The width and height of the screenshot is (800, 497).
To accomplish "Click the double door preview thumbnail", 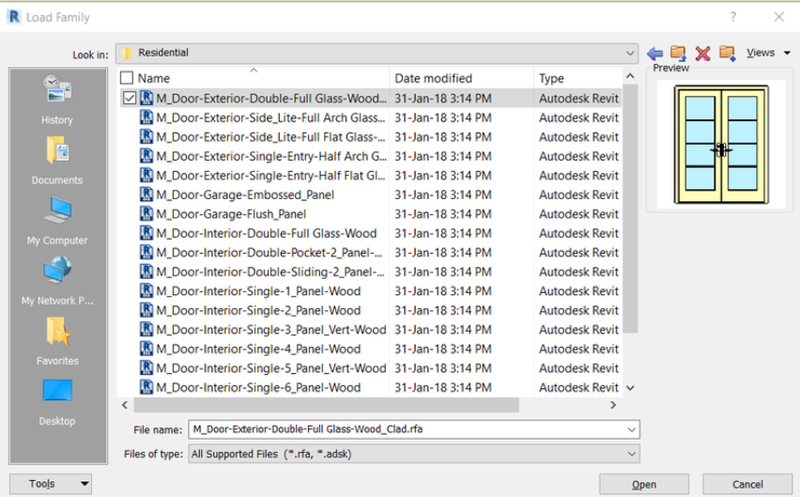I will point(721,145).
